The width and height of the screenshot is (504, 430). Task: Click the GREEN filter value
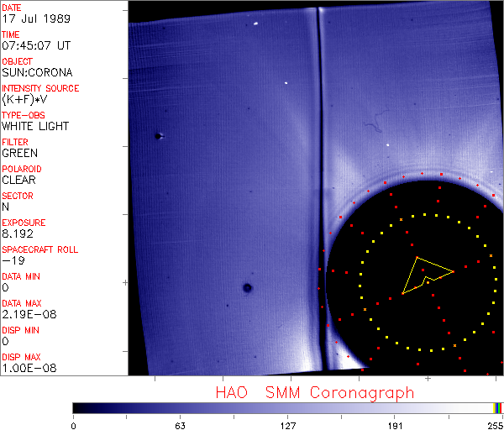[19, 153]
